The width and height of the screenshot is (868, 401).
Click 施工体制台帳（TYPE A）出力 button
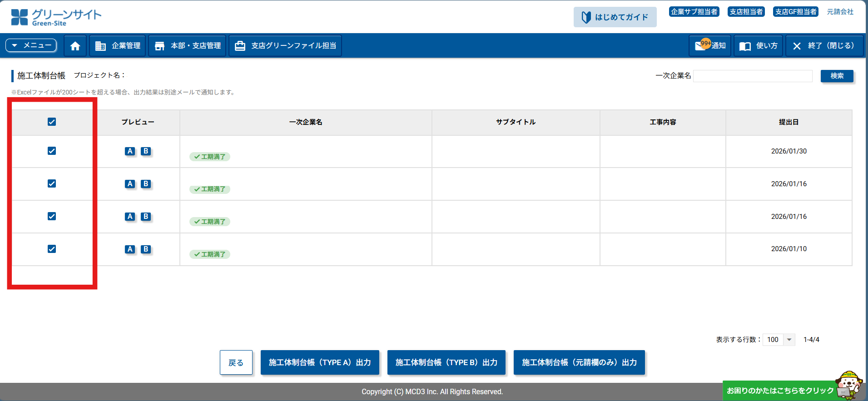tap(320, 362)
